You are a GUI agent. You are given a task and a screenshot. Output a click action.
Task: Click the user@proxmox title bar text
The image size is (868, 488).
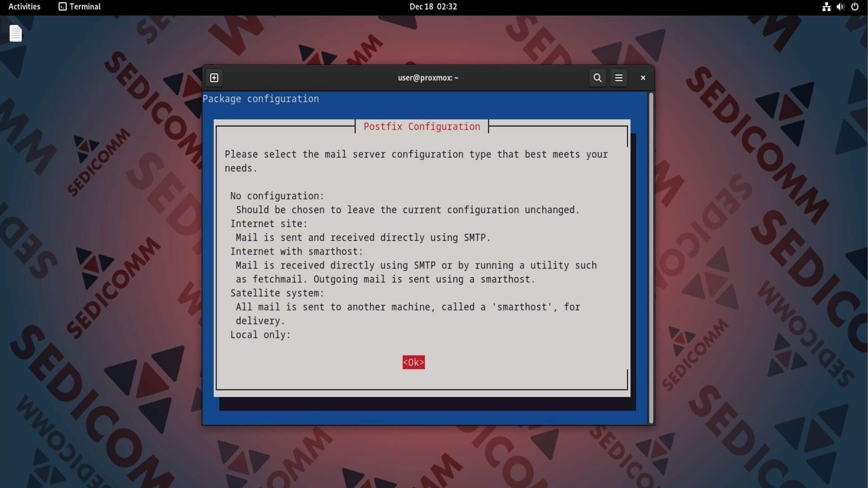(428, 78)
